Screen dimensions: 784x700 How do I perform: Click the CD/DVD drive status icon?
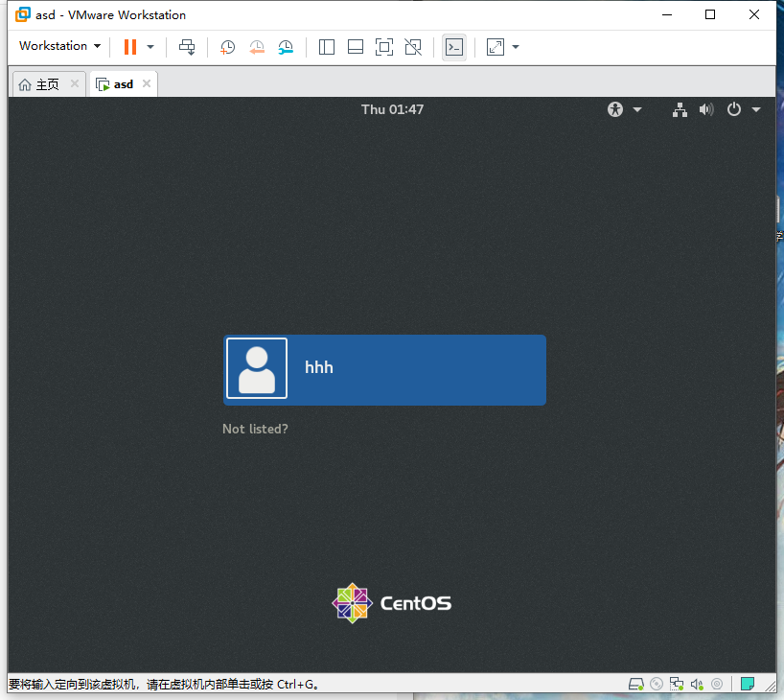(657, 684)
